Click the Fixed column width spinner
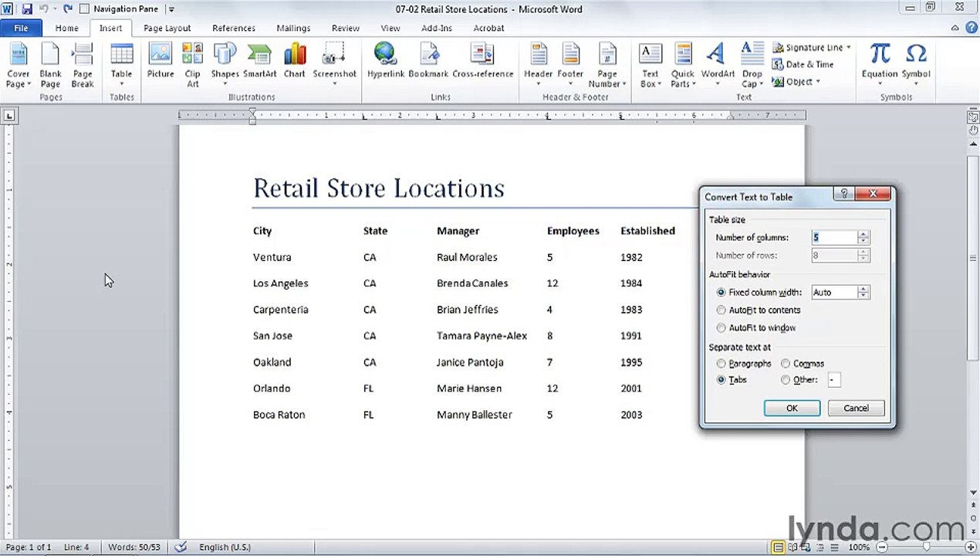The width and height of the screenshot is (980, 556). coord(863,293)
